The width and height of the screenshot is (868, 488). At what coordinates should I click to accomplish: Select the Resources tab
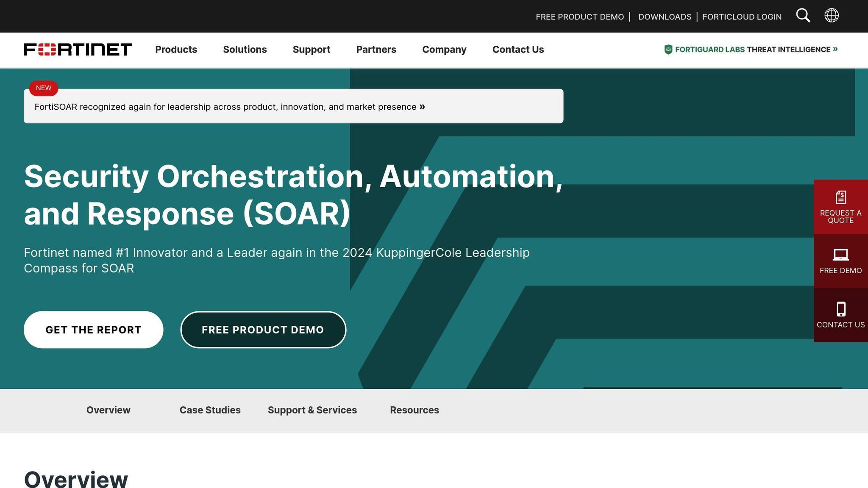coord(414,410)
